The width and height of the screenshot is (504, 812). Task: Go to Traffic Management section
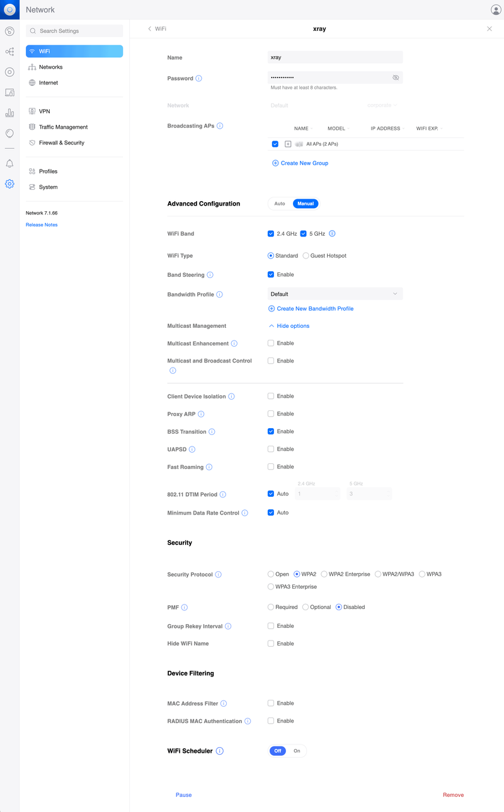(63, 127)
